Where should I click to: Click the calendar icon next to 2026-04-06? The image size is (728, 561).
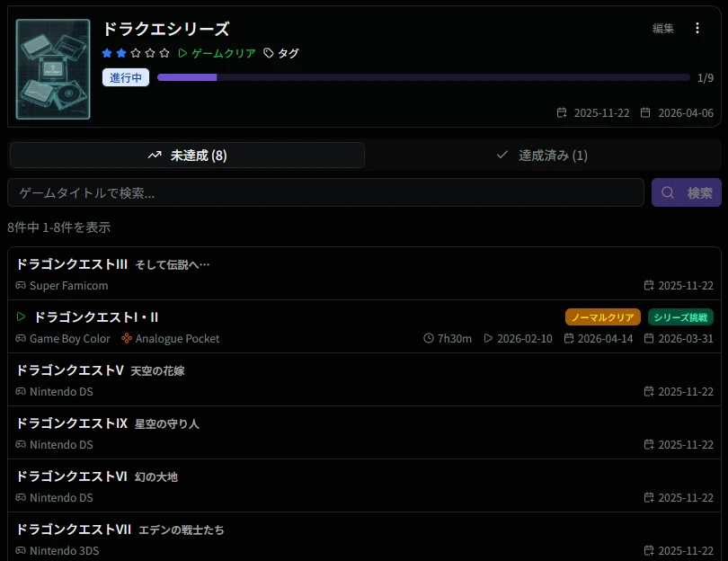pyautogui.click(x=644, y=112)
